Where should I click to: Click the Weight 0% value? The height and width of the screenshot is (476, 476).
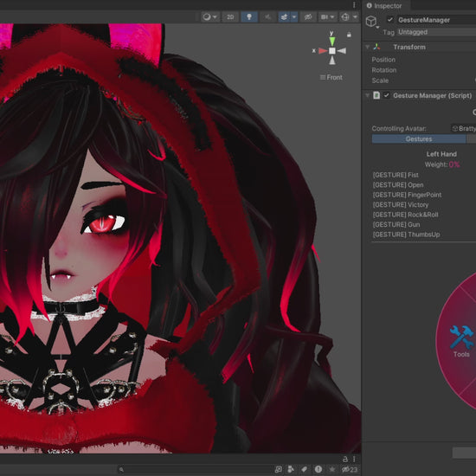click(454, 164)
